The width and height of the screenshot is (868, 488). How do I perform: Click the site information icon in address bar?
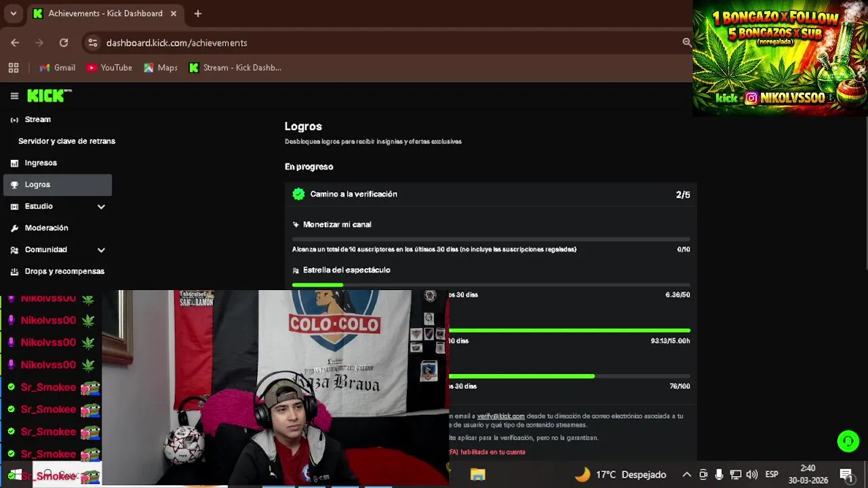click(93, 43)
